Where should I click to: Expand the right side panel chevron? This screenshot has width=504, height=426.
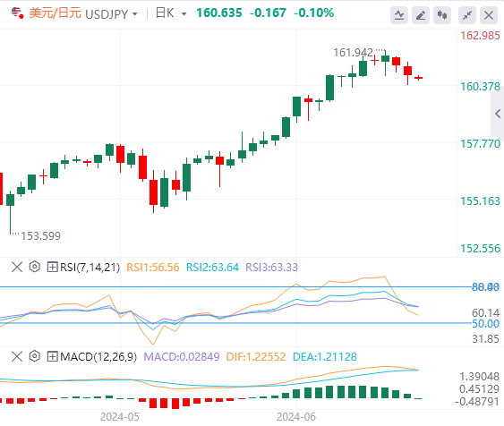pos(498,114)
